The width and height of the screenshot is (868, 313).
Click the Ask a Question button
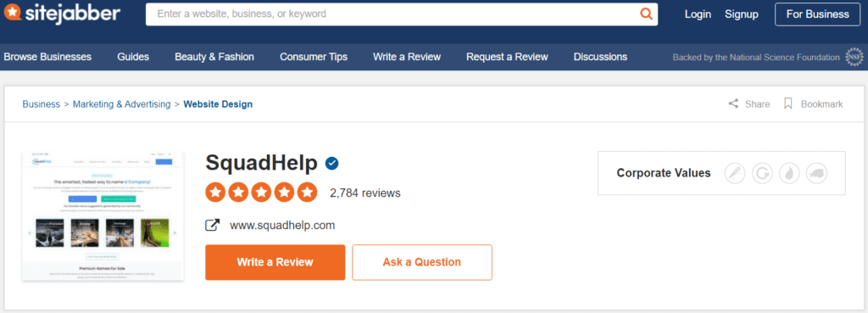tap(422, 262)
